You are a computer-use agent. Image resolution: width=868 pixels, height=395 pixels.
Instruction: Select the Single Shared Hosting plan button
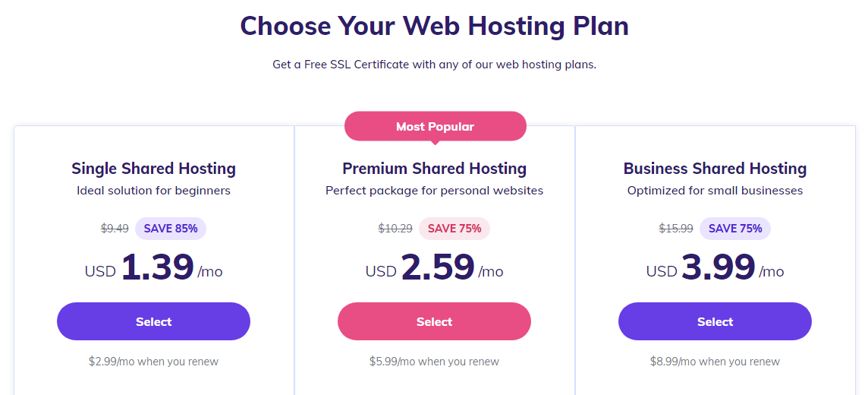click(x=153, y=321)
